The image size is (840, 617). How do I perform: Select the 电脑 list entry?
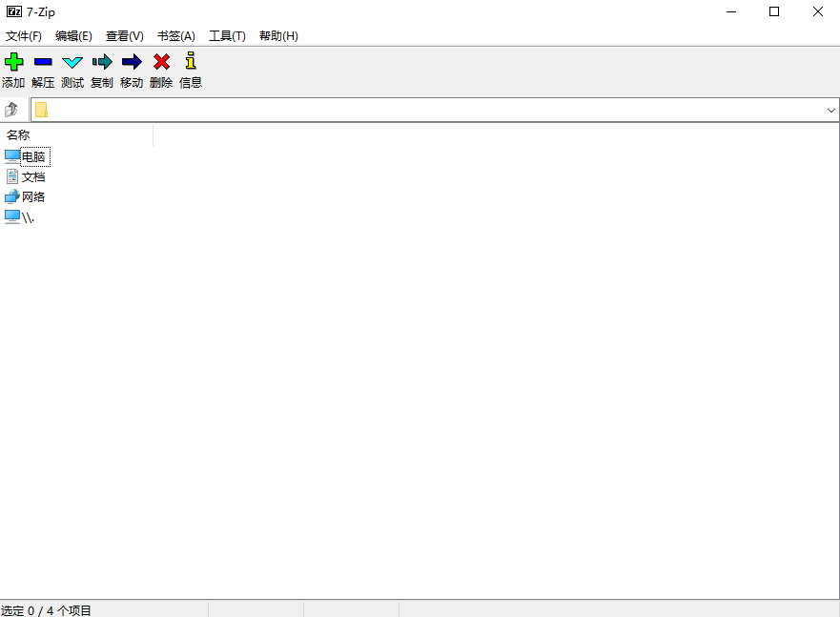pyautogui.click(x=33, y=157)
